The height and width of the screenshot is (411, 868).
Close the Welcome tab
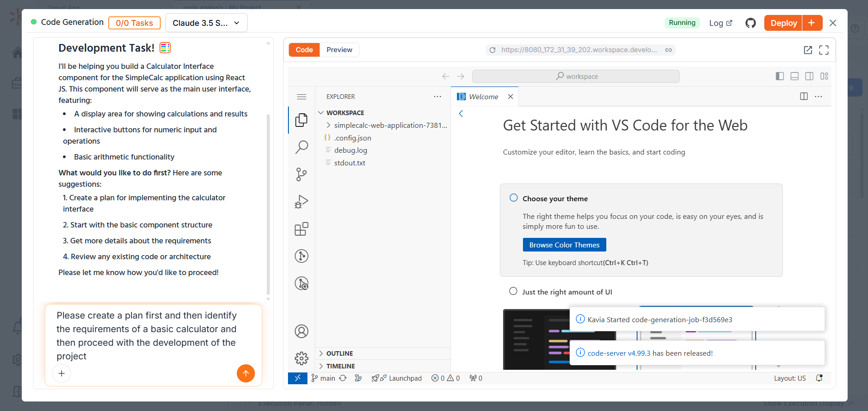(510, 97)
